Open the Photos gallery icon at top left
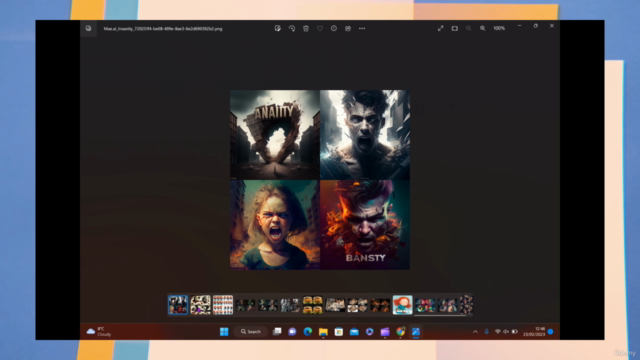This screenshot has width=640, height=360. 88,28
